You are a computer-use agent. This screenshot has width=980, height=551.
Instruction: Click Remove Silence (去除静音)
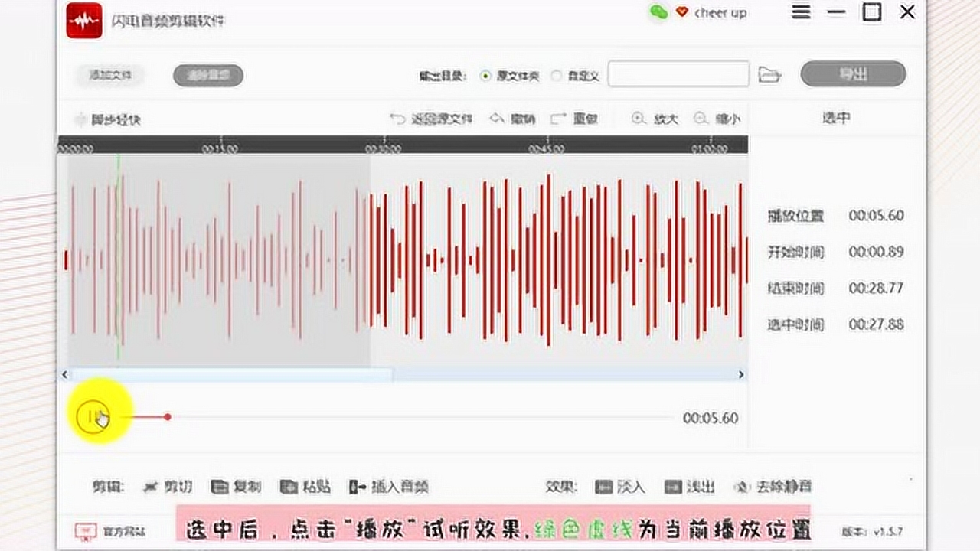(x=773, y=486)
